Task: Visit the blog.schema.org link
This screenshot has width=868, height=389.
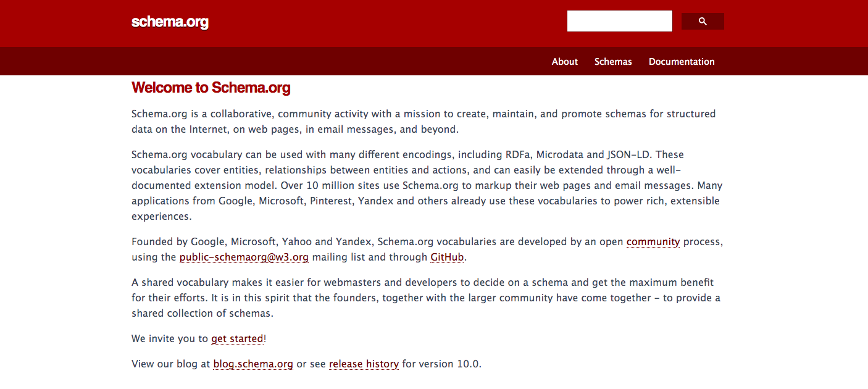Action: pyautogui.click(x=253, y=364)
